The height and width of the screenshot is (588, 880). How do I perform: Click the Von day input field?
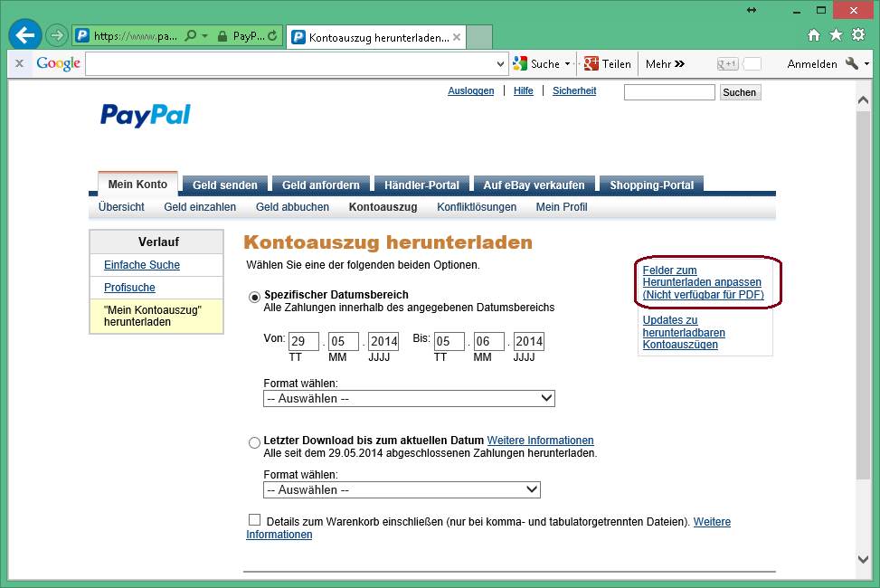[x=304, y=342]
